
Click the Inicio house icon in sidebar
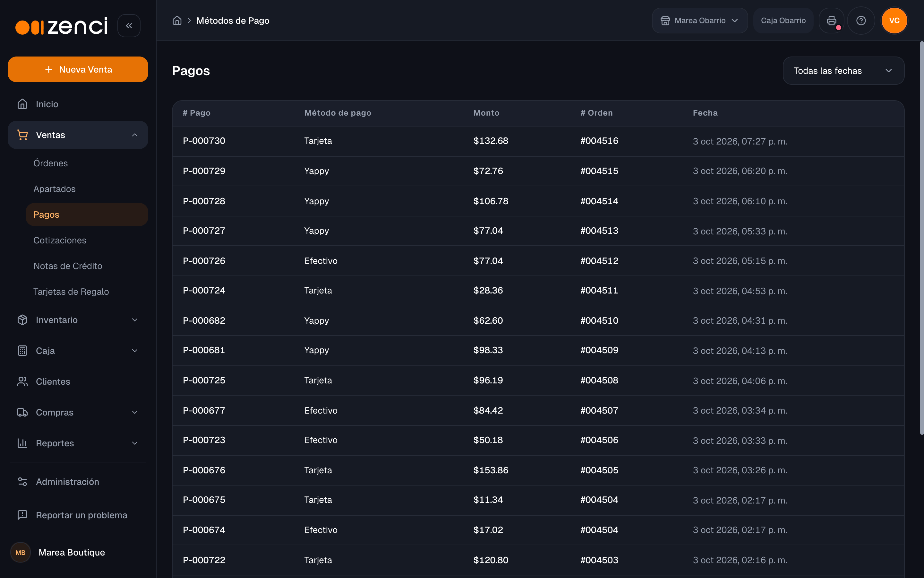pyautogui.click(x=22, y=104)
